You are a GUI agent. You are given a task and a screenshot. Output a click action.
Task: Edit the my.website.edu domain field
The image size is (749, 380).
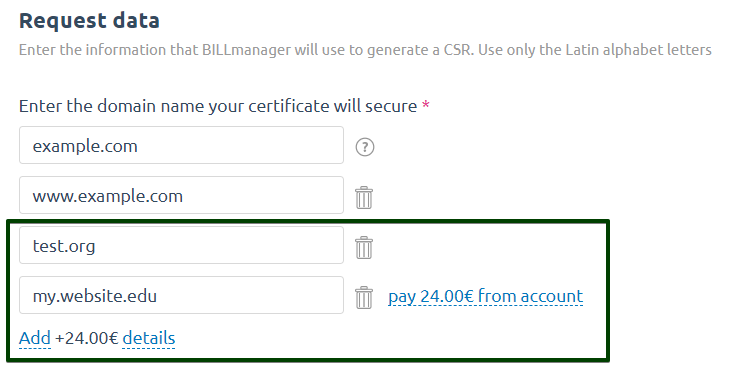[182, 296]
